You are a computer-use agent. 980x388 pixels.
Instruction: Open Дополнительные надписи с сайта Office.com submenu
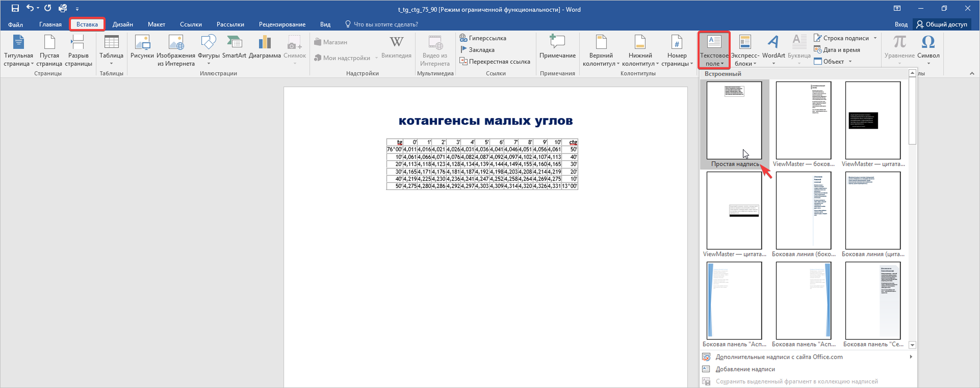[779, 357]
